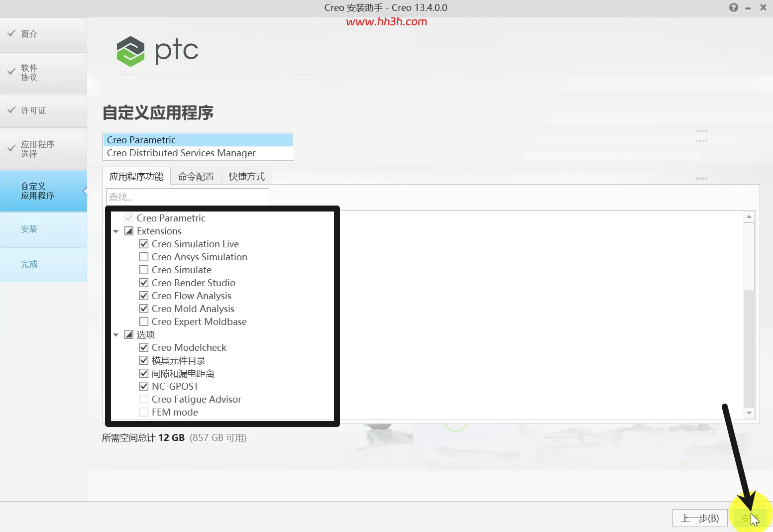Image resolution: width=773 pixels, height=532 pixels.
Task: Open the 快捷方式 tab
Action: pyautogui.click(x=247, y=176)
